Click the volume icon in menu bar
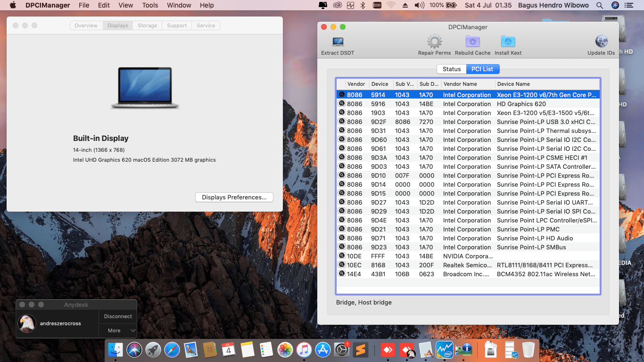This screenshot has width=644, height=362. click(419, 5)
